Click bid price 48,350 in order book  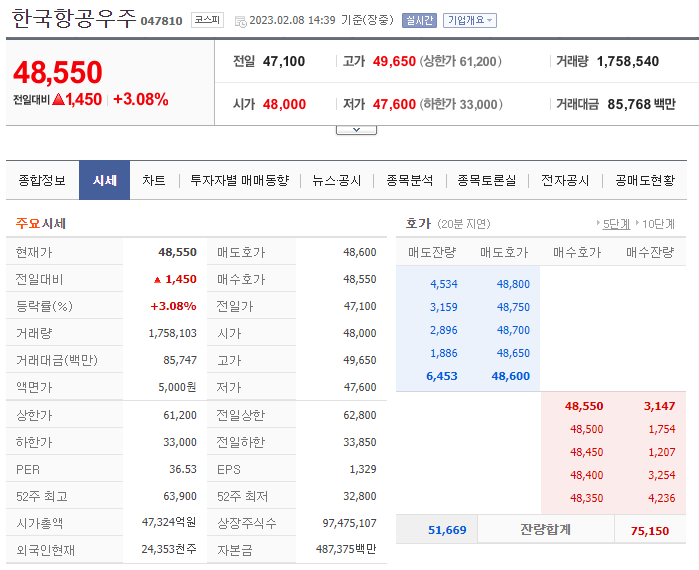click(x=586, y=498)
